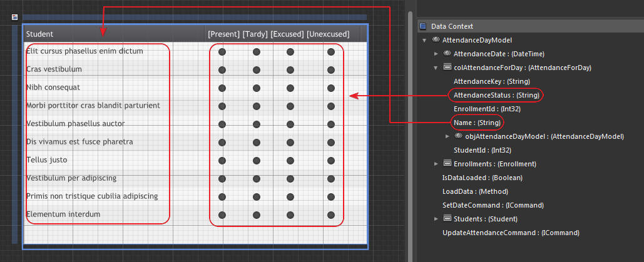Select the UpdateAttendanceCommand : (ICommand) item
Viewport: 644px width, 262px height.
click(x=511, y=233)
